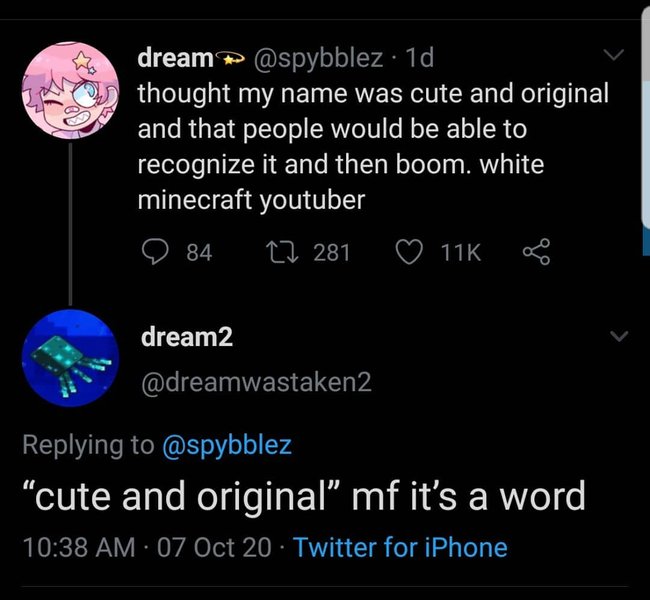The image size is (650, 600).
Task: Click the 11K likes count
Action: pos(460,252)
